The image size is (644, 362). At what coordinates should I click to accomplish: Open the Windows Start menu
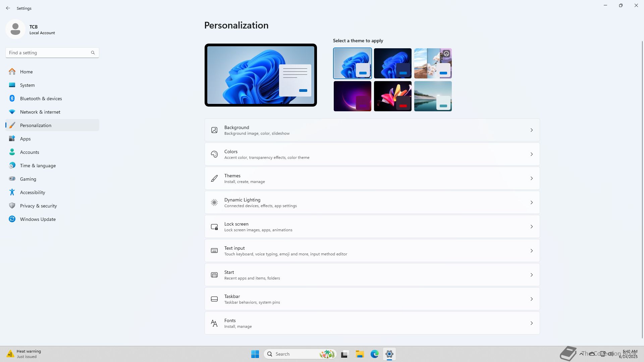point(255,354)
